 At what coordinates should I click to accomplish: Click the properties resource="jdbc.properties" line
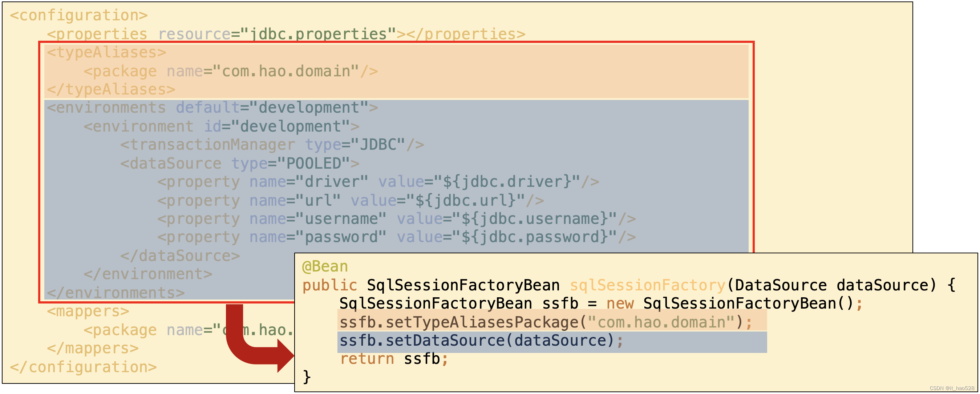point(286,34)
